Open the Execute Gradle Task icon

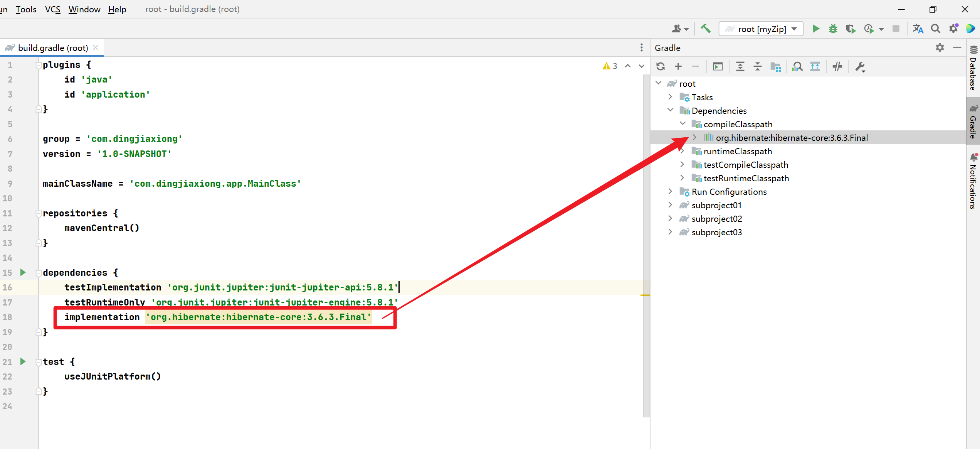point(718,66)
